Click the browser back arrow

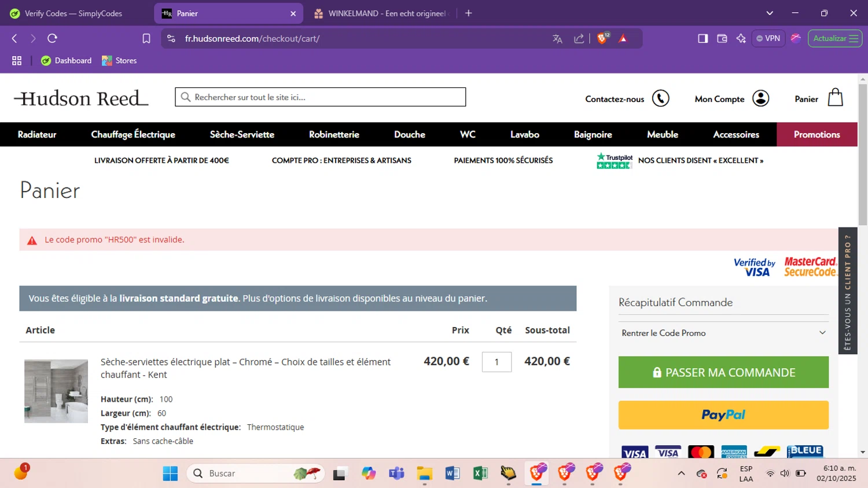tap(14, 38)
